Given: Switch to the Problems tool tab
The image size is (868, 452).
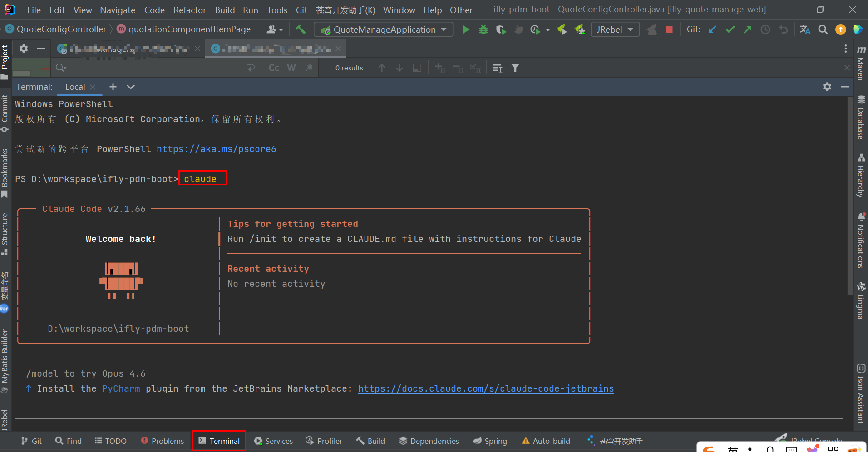Looking at the screenshot, I should point(163,441).
